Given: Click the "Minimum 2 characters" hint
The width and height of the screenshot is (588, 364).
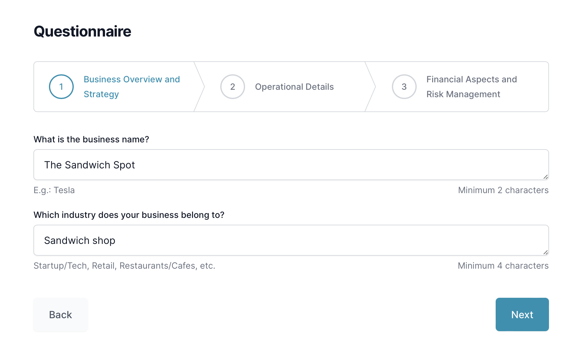Looking at the screenshot, I should coord(503,190).
